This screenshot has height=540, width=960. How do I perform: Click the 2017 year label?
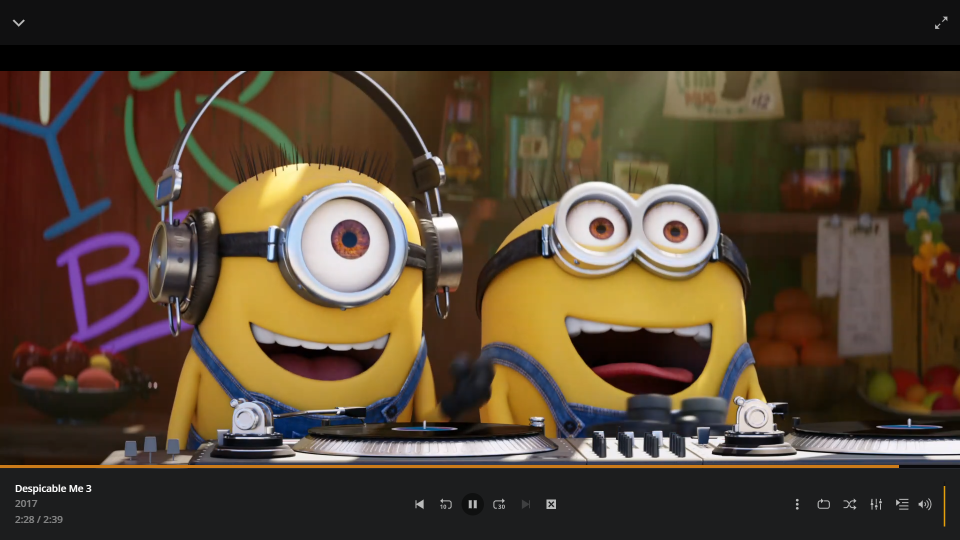pyautogui.click(x=26, y=504)
